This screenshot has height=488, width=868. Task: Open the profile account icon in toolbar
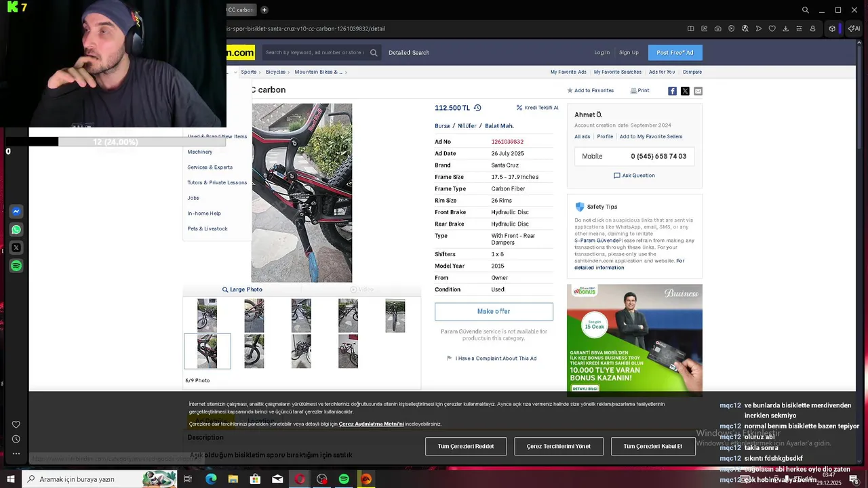pos(813,28)
